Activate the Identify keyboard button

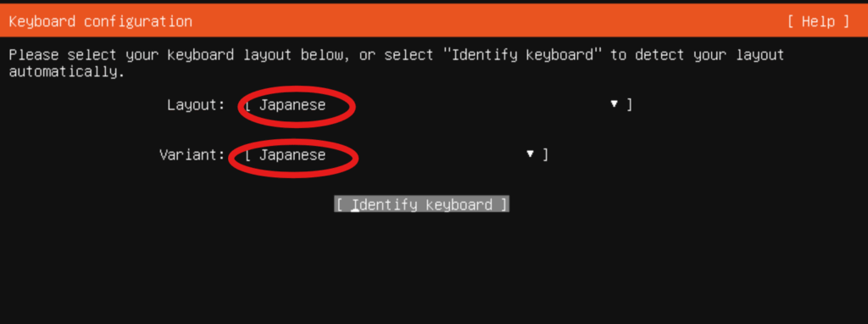(421, 204)
